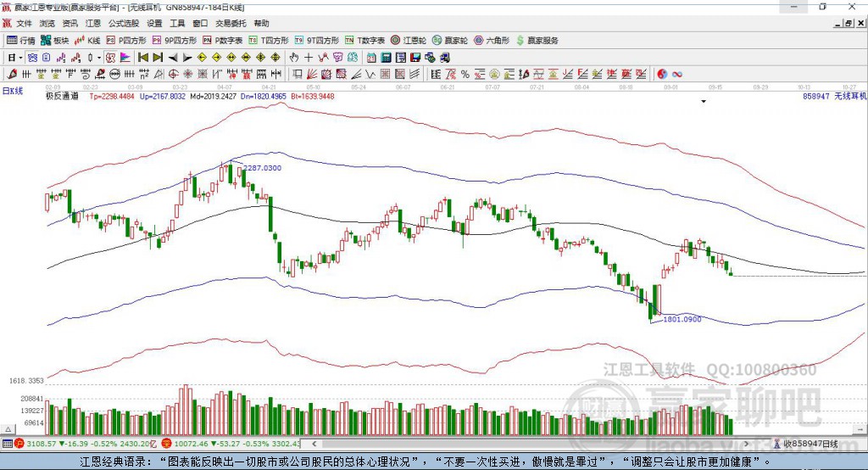Open 赢家服务 with dollar icon
This screenshot has height=470, width=868.
pos(537,41)
